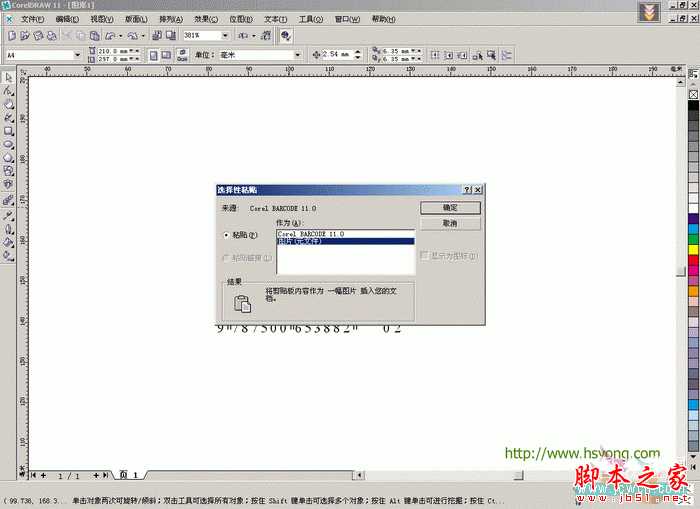
Task: Click the Import icon
Action: 157,35
